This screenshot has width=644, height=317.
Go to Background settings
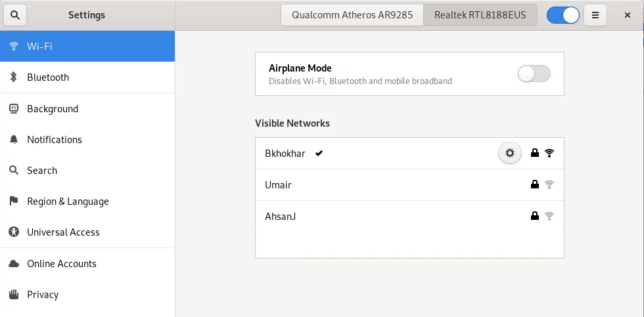[x=87, y=109]
